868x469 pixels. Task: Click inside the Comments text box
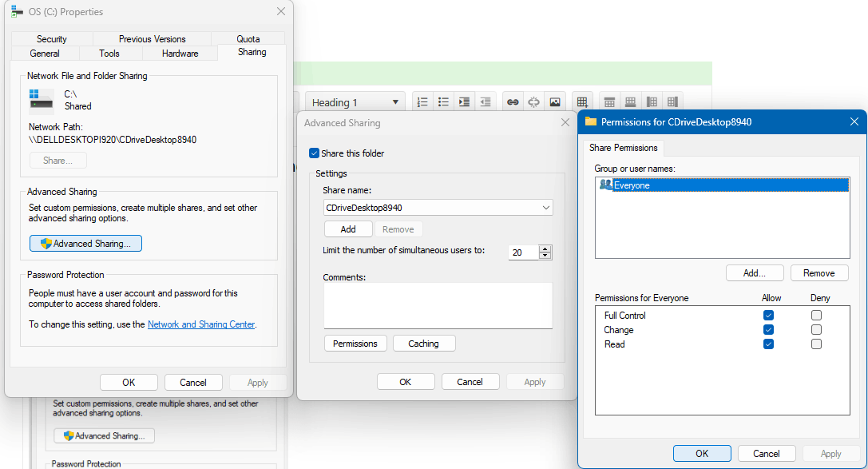(438, 306)
